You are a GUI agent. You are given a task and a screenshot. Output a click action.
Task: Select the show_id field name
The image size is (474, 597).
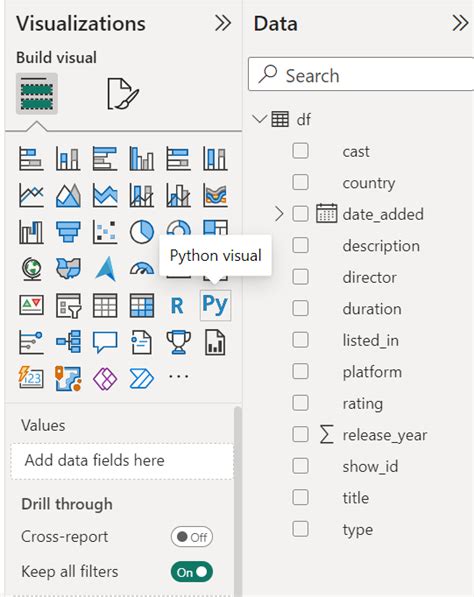(x=370, y=466)
